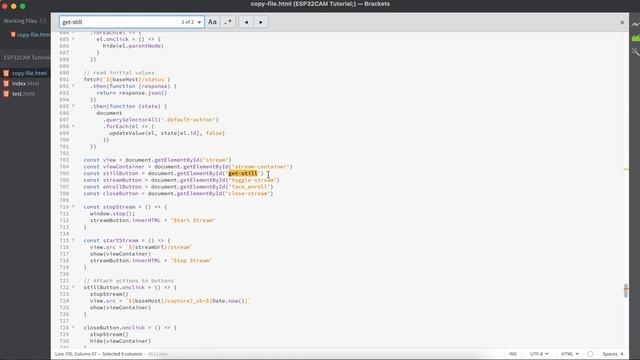This screenshot has width=640, height=360.
Task: Collapse the code fold at line 692
Action: (73, 86)
